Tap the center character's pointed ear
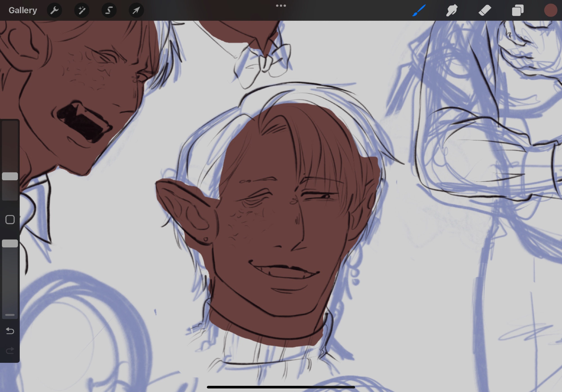The height and width of the screenshot is (392, 562). [185, 208]
